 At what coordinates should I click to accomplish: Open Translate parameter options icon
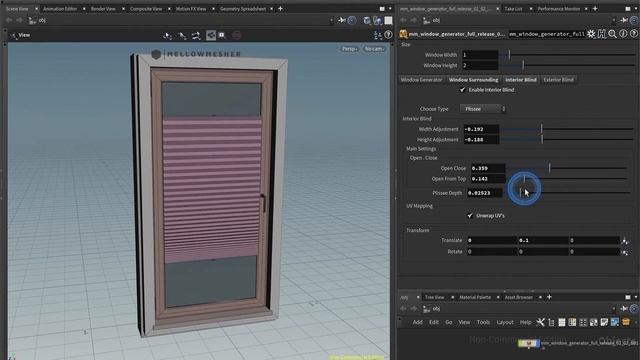(x=624, y=241)
